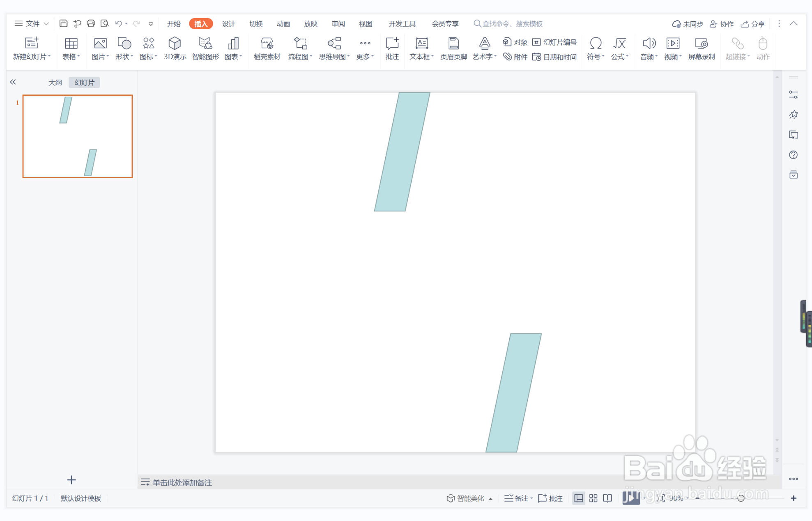Click the zoom slider handle

(741, 498)
